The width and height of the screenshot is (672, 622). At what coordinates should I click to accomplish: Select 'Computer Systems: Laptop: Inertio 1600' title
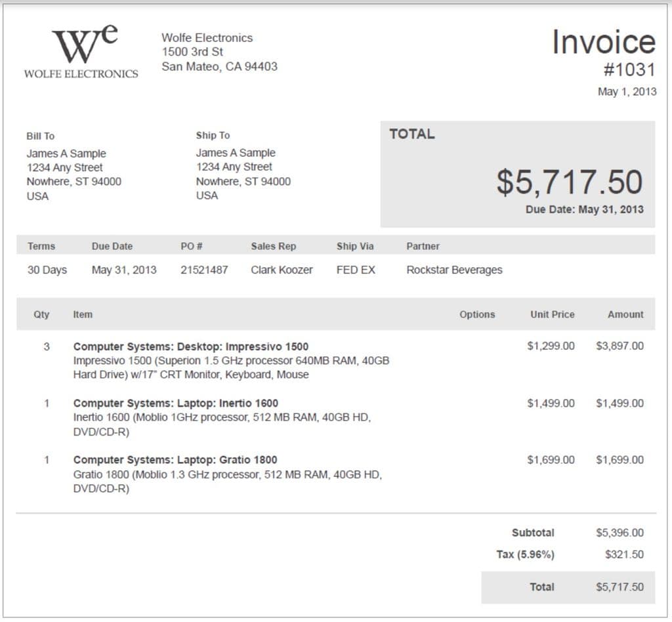pos(176,403)
